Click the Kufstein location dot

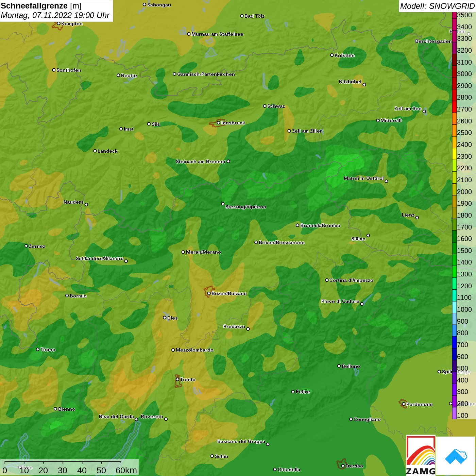pos(332,55)
